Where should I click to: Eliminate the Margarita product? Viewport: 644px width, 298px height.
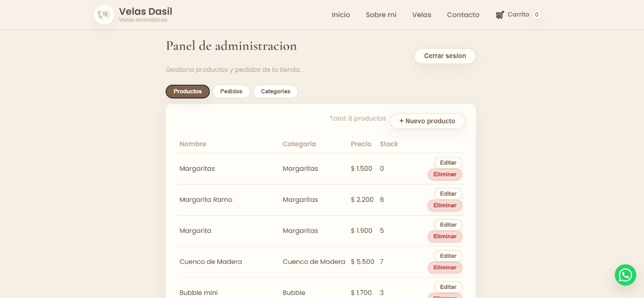[445, 236]
